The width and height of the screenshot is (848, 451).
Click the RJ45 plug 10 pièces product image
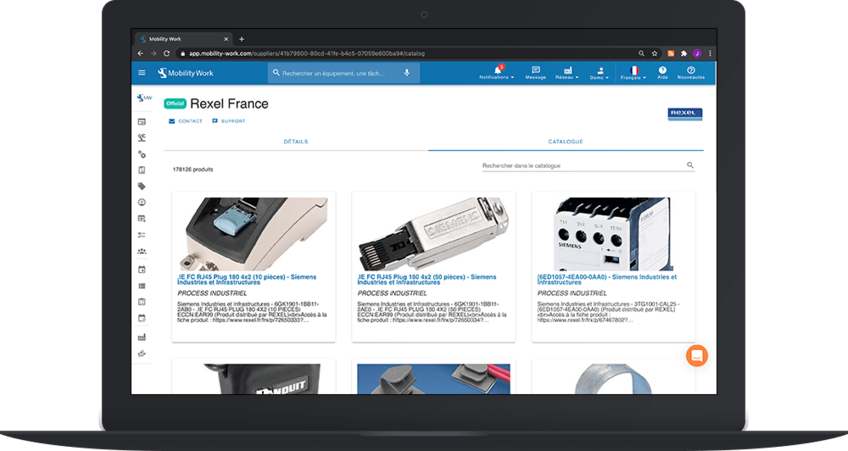254,234
